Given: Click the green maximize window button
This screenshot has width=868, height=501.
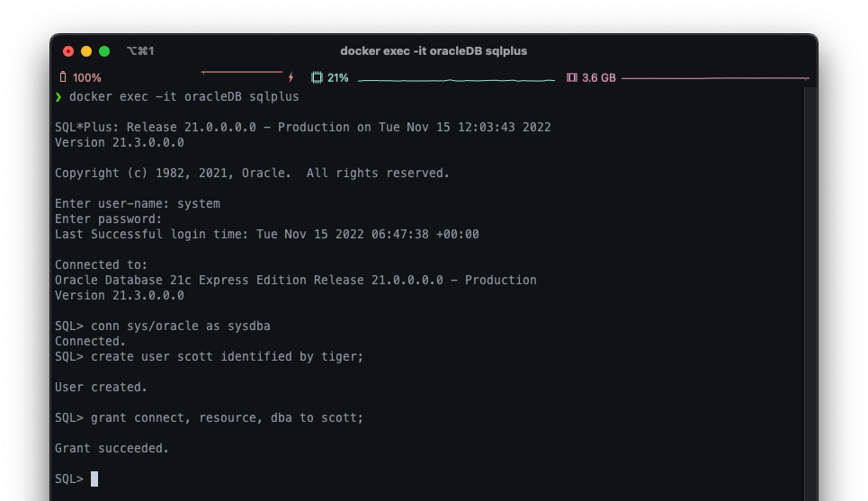Looking at the screenshot, I should tap(104, 51).
